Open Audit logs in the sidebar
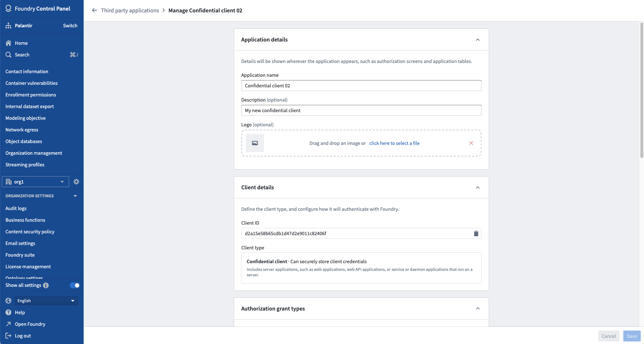The width and height of the screenshot is (644, 344). pos(16,208)
